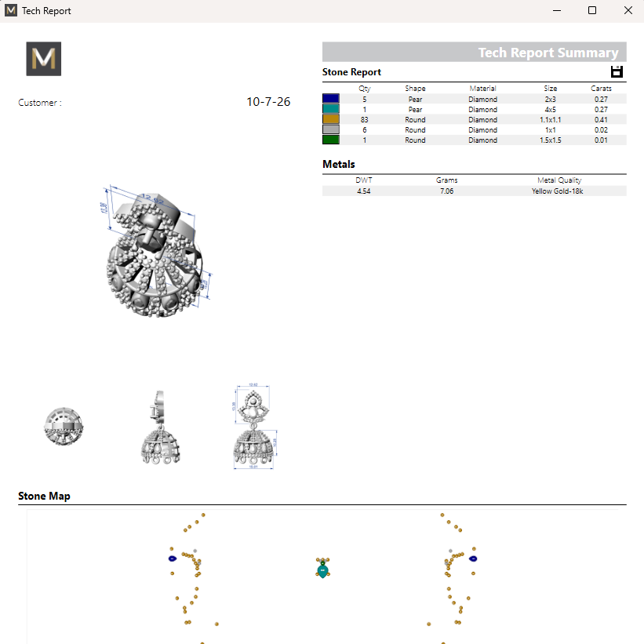Image resolution: width=644 pixels, height=644 pixels.
Task: Click the size cell 1.5x1.5
Action: pos(551,140)
